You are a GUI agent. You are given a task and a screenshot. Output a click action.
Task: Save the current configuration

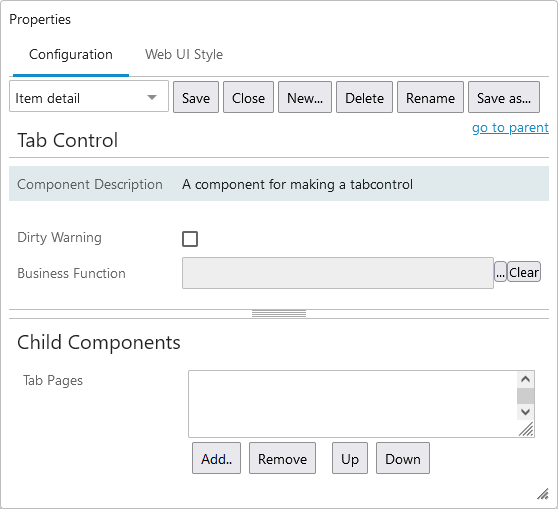click(196, 97)
